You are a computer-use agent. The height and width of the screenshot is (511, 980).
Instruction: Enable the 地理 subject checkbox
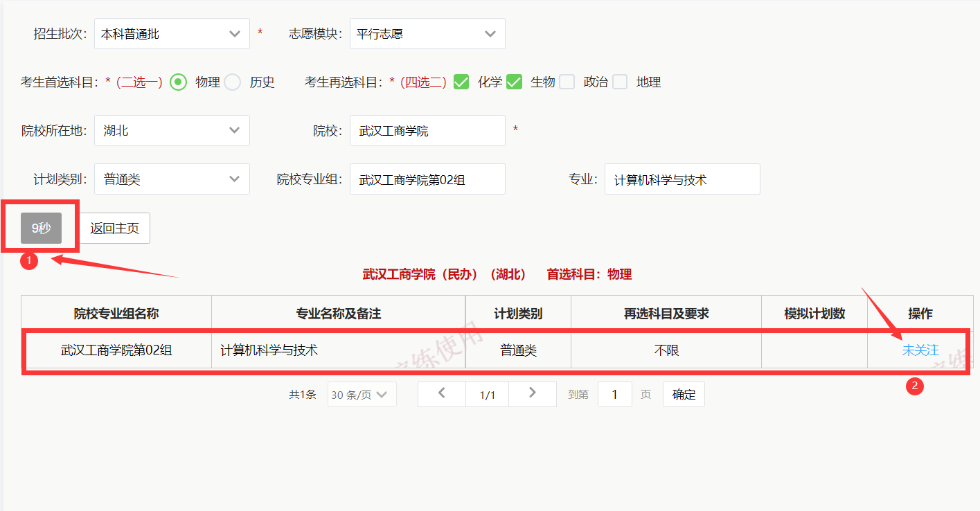click(620, 82)
